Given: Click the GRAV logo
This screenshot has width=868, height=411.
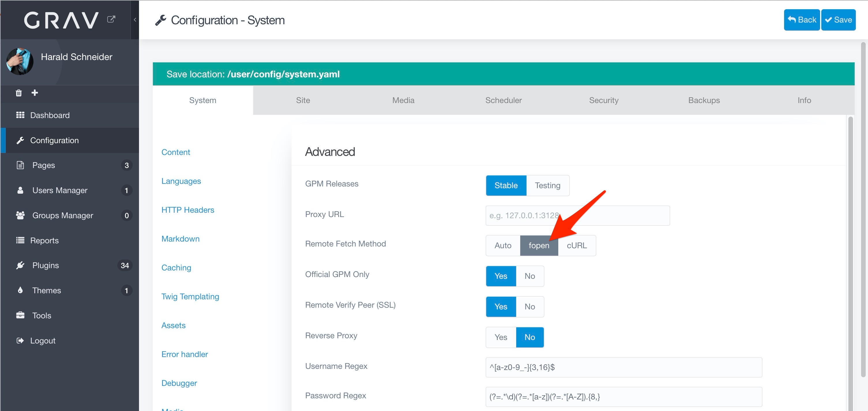Looking at the screenshot, I should pyautogui.click(x=61, y=20).
